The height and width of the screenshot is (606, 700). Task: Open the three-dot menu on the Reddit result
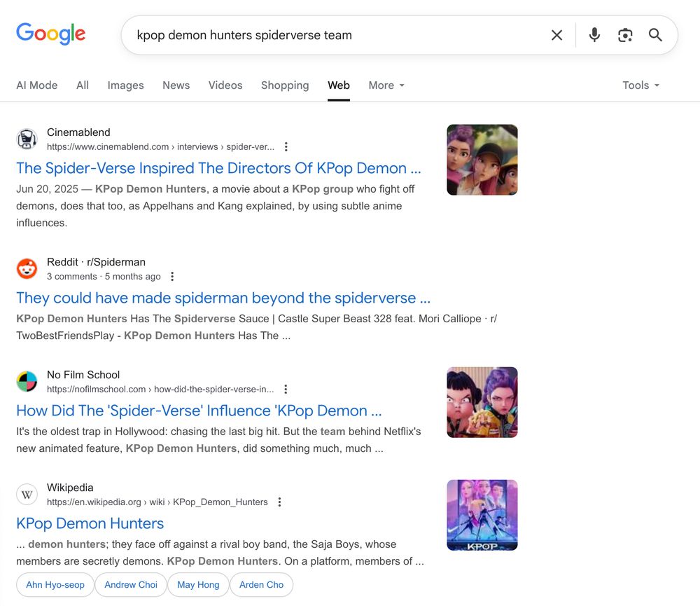pyautogui.click(x=172, y=276)
